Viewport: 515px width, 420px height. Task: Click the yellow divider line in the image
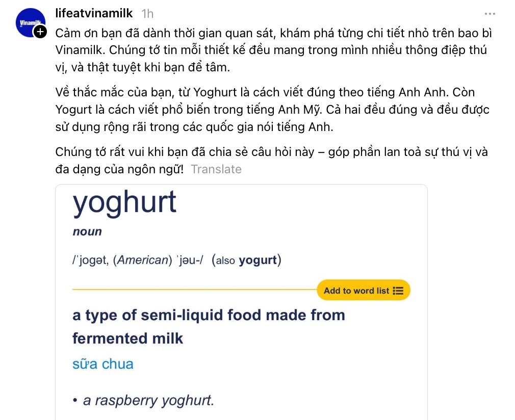coord(194,290)
